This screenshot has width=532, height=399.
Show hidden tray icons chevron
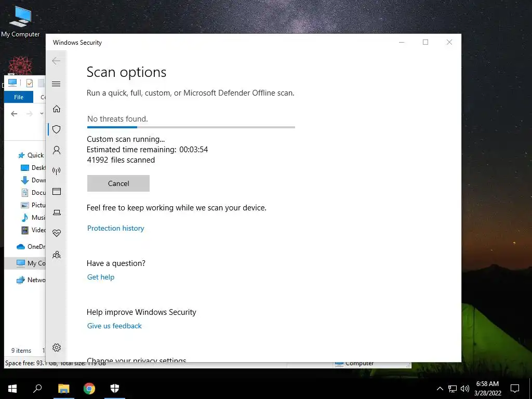point(440,389)
